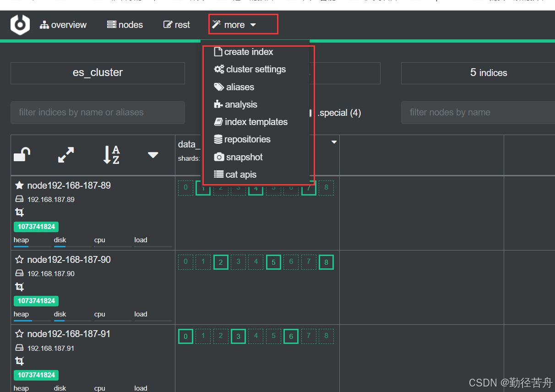Viewport: 555px width, 392px height.
Task: Click the crop icon under node 192.168.187.90
Action: coord(19,287)
